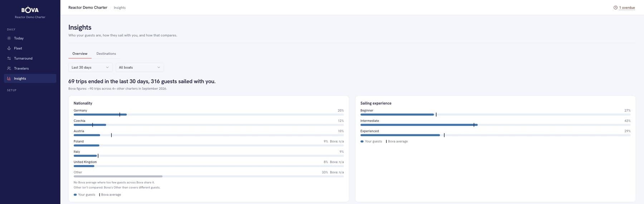644x204 pixels.
Task: Open the All boats dropdown
Action: coord(140,67)
